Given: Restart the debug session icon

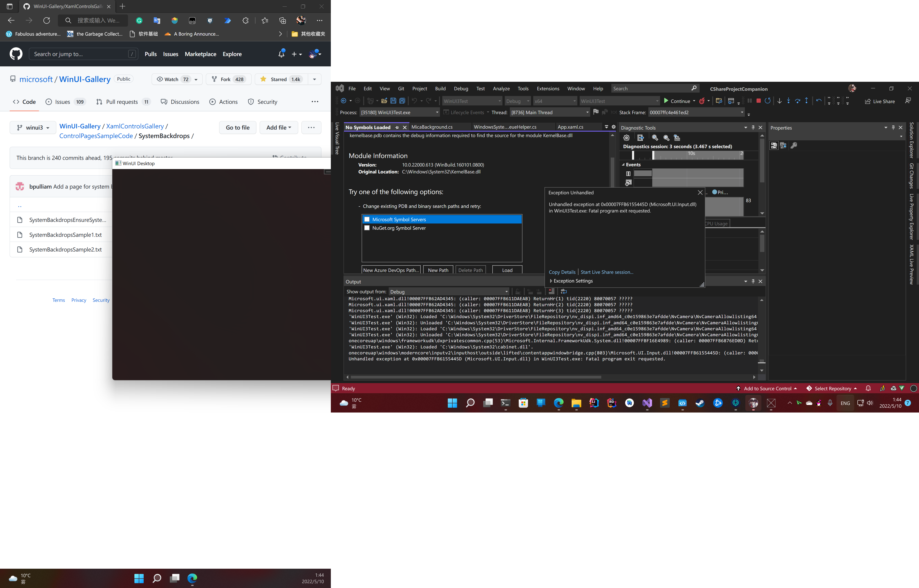Looking at the screenshot, I should (768, 101).
